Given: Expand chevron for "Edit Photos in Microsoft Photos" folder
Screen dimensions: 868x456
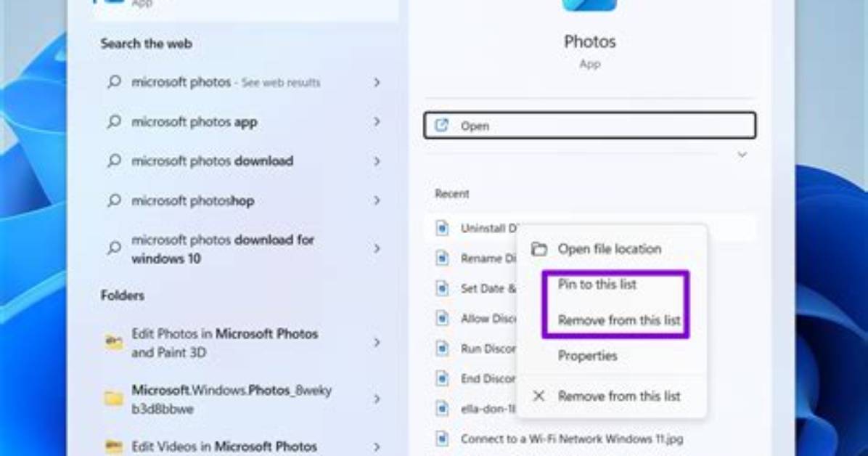Looking at the screenshot, I should 377,343.
